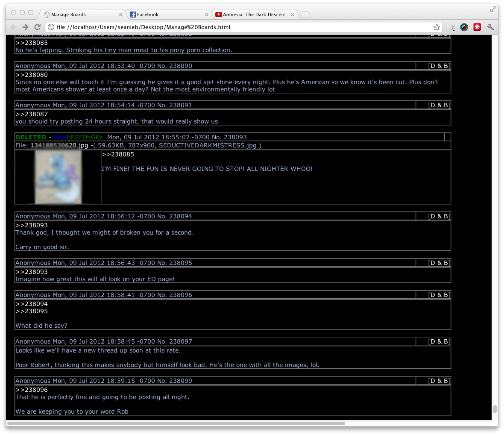The width and height of the screenshot is (504, 435).
Task: Click [D & B] on post No. 238090
Action: (439, 66)
